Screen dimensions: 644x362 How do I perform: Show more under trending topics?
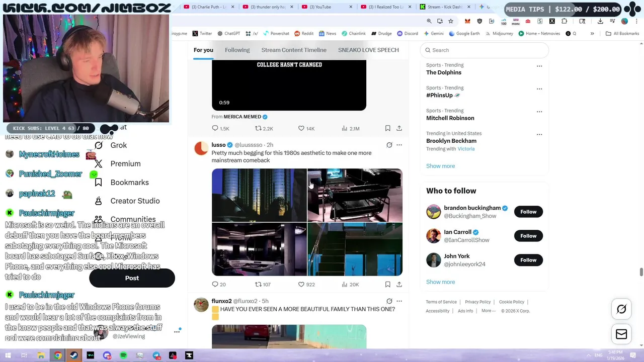click(440, 166)
